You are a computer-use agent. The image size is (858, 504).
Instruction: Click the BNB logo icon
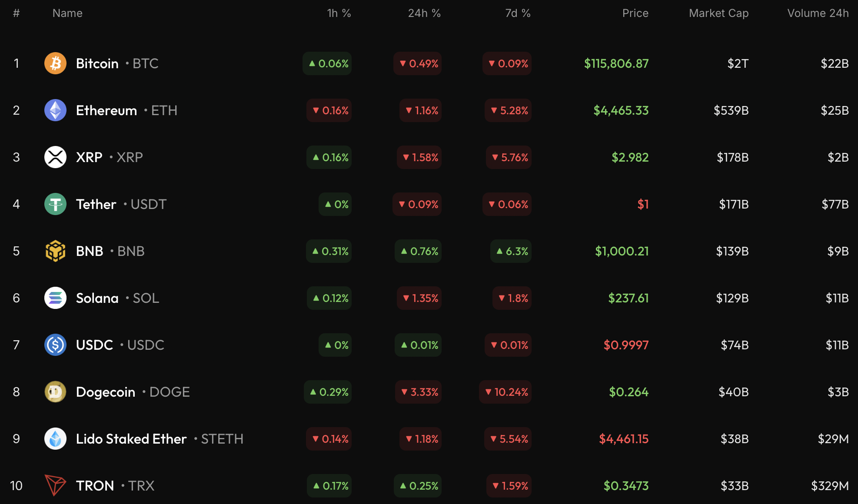[x=55, y=251]
